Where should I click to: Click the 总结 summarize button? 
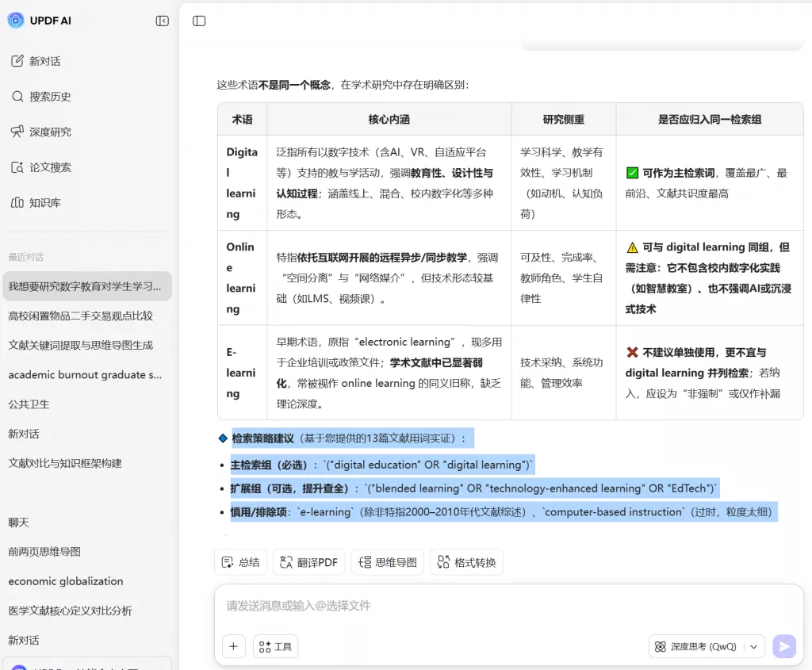[240, 562]
